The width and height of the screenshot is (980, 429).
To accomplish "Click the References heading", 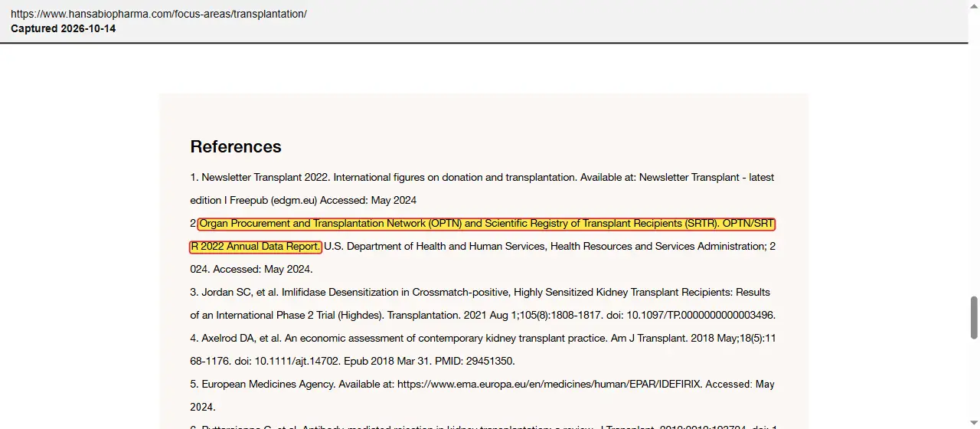I will [236, 146].
